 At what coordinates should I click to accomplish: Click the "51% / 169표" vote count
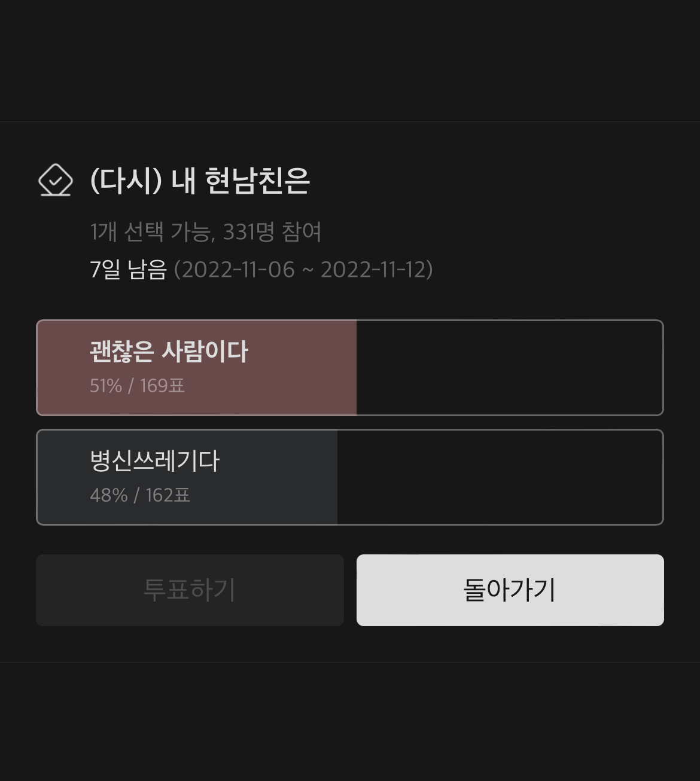[138, 386]
